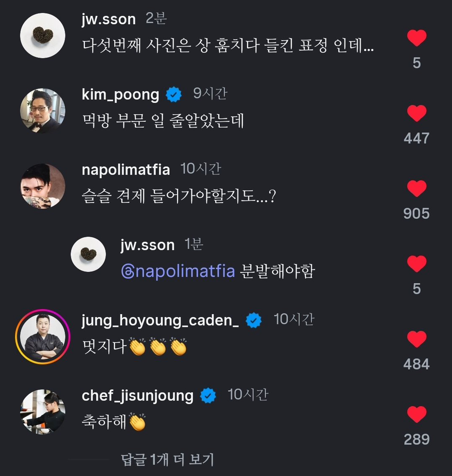
Task: Click chef_jisunjoung's blue verified badge
Action: 208,396
